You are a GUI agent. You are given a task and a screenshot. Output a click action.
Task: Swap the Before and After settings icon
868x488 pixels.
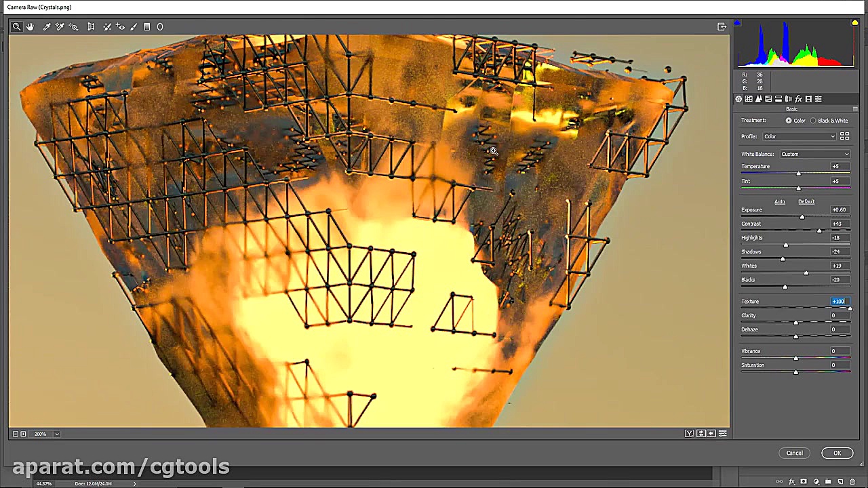pos(701,434)
